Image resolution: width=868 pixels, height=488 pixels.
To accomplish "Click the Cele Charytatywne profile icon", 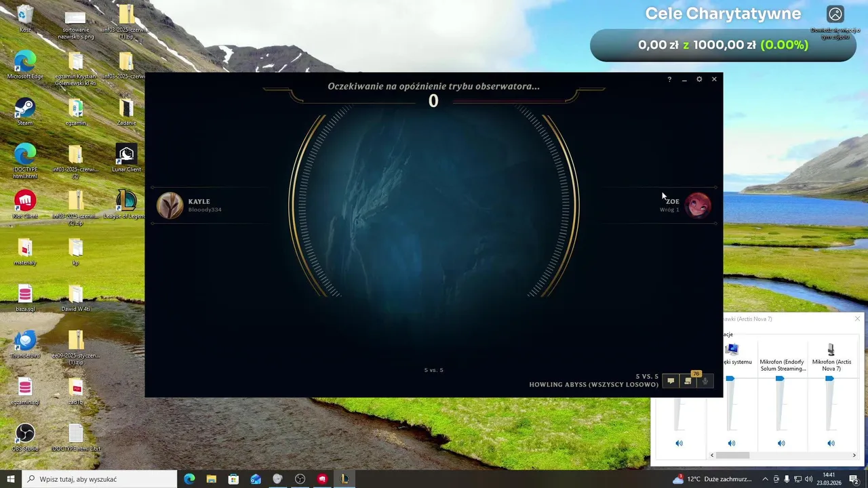I will tap(835, 14).
